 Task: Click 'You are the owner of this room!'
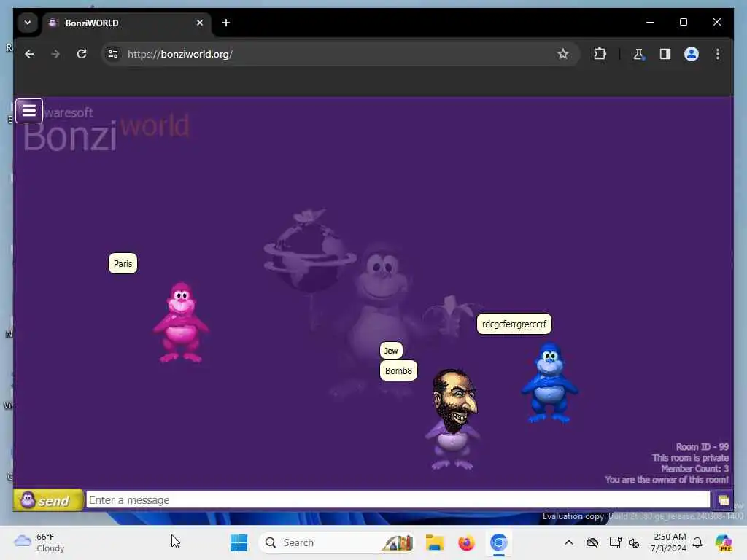667,480
